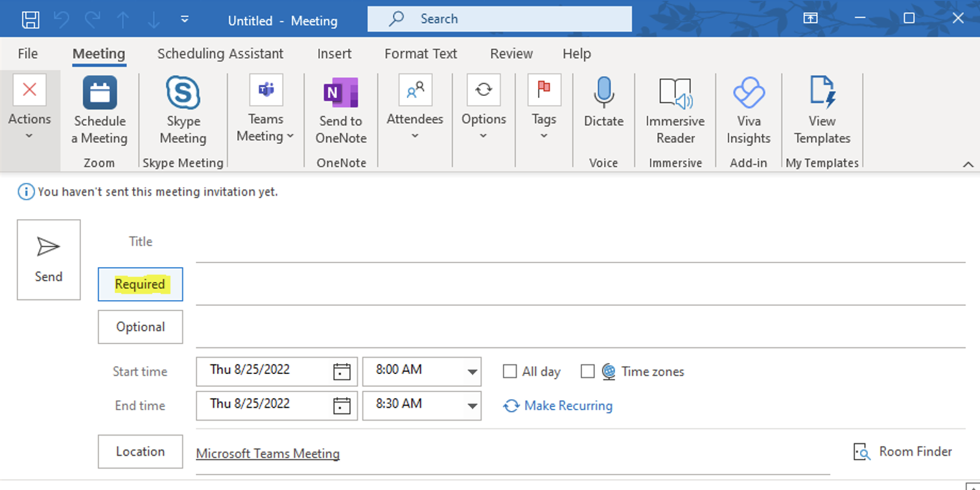Expand the end time 8:30 AM dropdown

click(471, 406)
